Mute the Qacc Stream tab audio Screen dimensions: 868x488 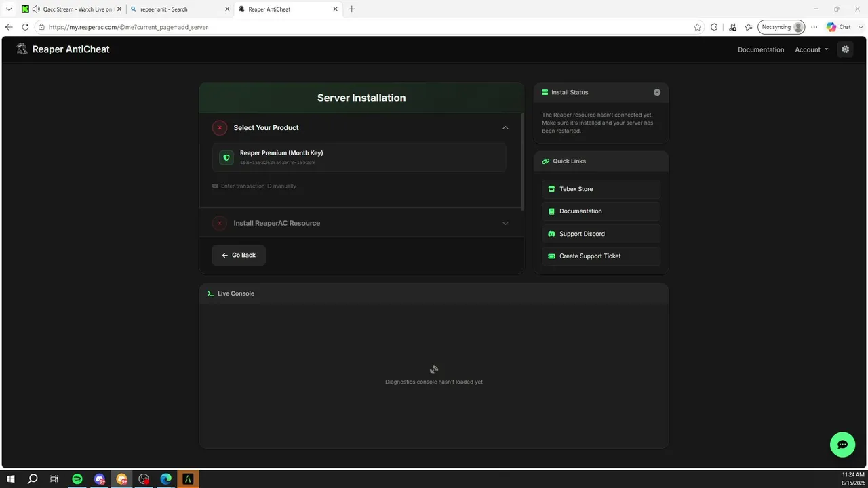tap(36, 9)
